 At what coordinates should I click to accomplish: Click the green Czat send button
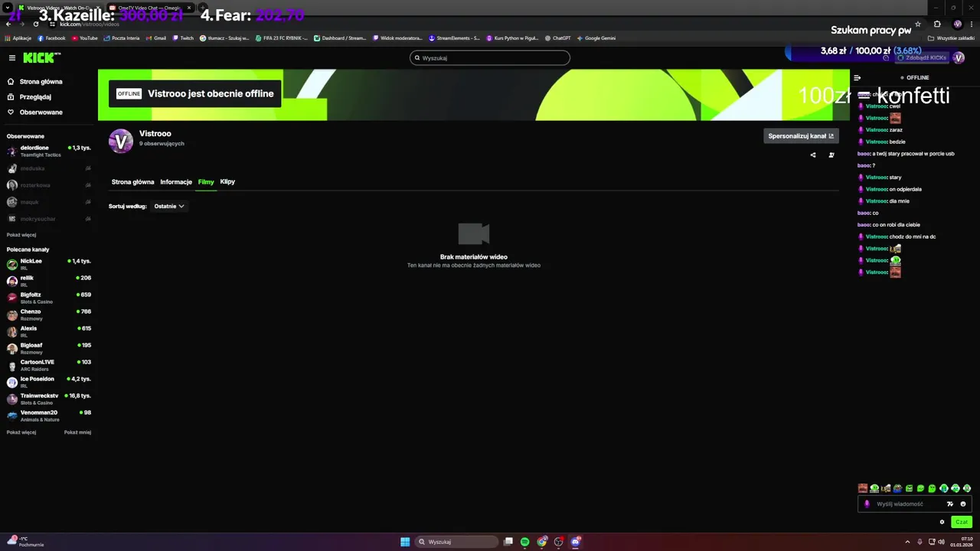coord(962,522)
